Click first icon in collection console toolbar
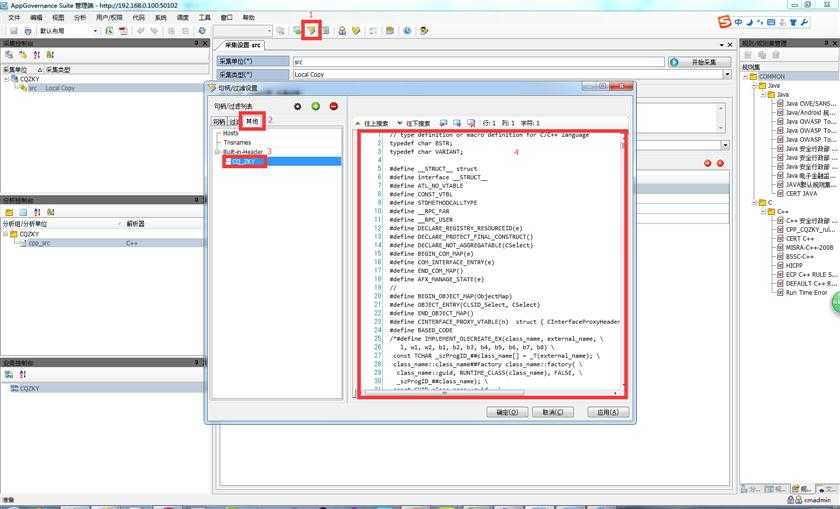Image resolution: width=840 pixels, height=509 pixels. 9,55
